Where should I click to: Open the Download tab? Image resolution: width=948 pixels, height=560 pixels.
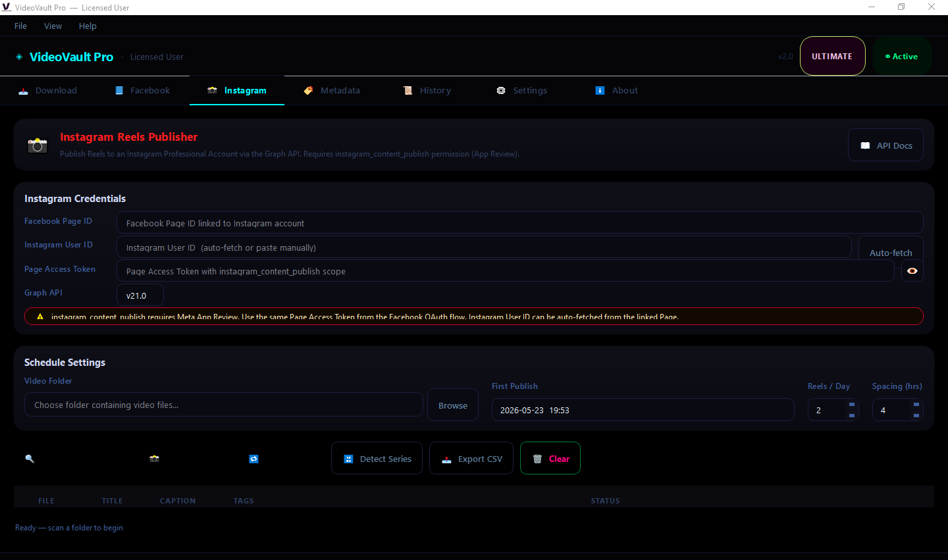pyautogui.click(x=47, y=91)
